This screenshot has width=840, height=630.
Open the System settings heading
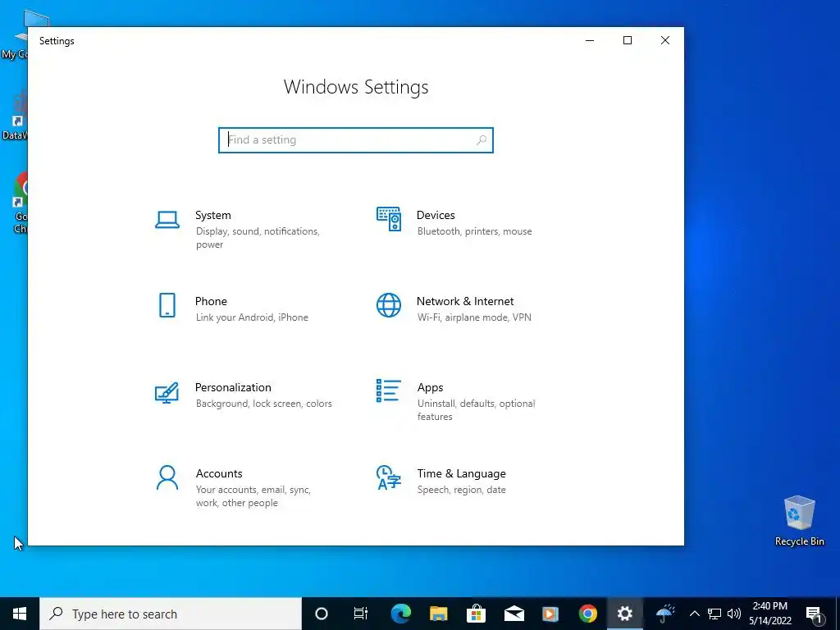pyautogui.click(x=213, y=215)
